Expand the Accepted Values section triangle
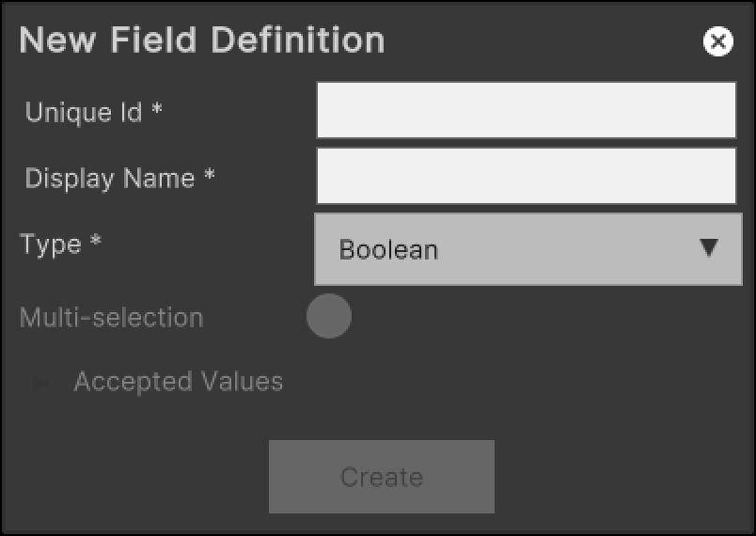756x536 pixels. pos(40,384)
